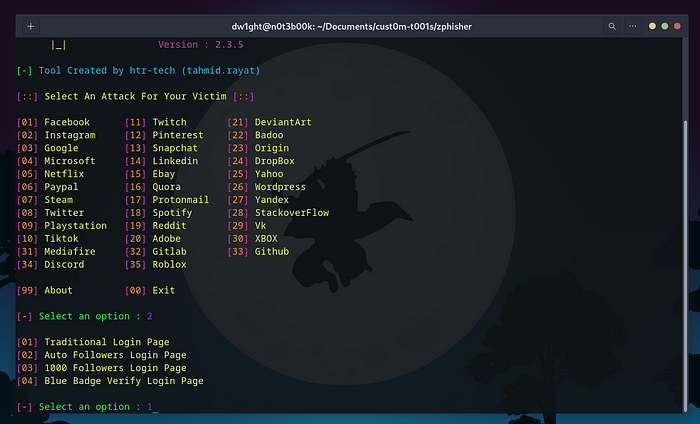Click the '[11] Twitch' entry
Screen dimensions: 700x424
(156, 122)
